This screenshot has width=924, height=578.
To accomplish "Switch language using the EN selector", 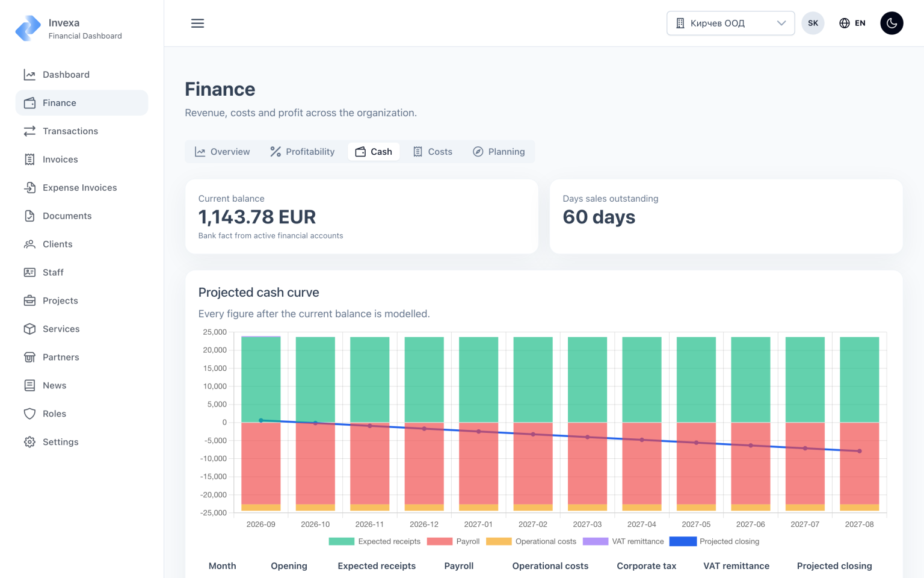I will [852, 23].
